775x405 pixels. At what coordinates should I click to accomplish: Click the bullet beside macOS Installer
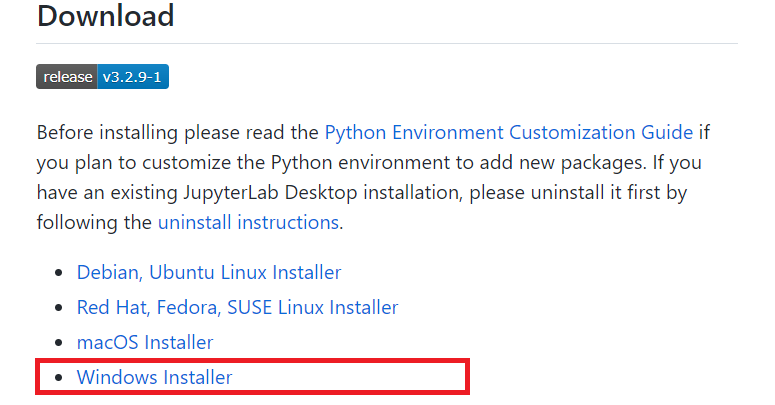pos(59,343)
